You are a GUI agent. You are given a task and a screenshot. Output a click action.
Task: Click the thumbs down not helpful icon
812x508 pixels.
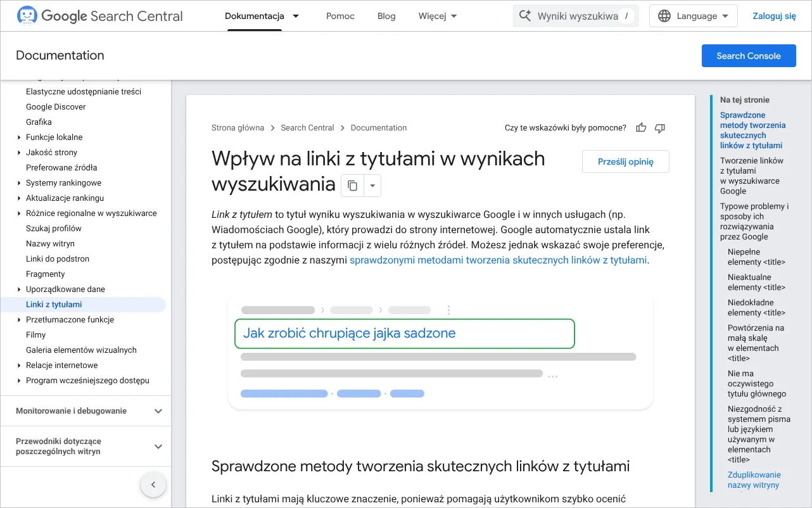(x=660, y=128)
